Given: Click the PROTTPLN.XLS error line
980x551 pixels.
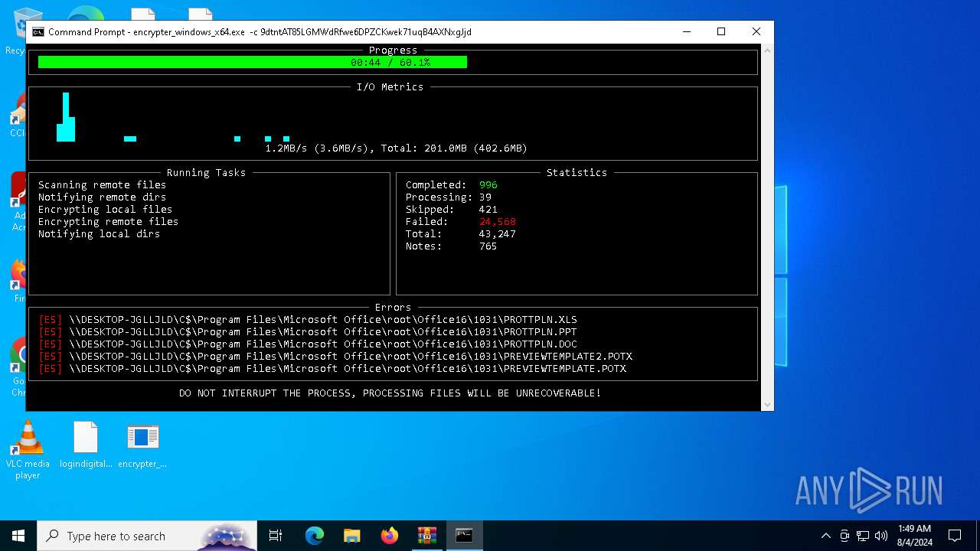Looking at the screenshot, I should [308, 319].
